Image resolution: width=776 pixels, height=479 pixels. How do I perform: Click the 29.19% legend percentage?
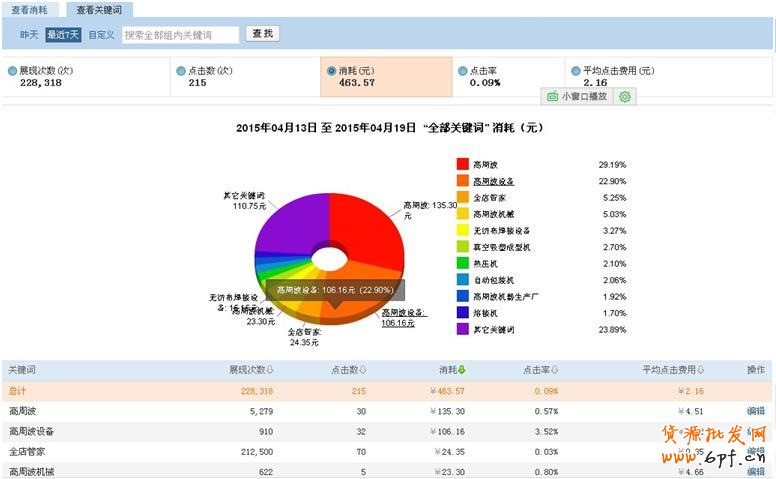point(612,165)
